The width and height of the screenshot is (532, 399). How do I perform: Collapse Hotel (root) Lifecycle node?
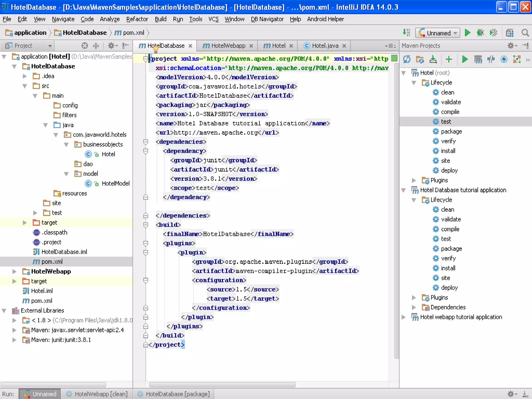coord(414,83)
